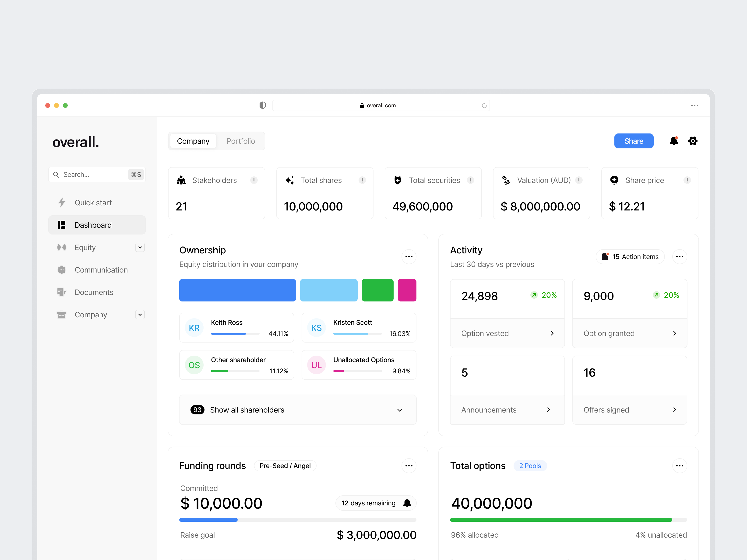Click the Stakeholders card icon
Image resolution: width=747 pixels, height=560 pixels.
pyautogui.click(x=181, y=180)
